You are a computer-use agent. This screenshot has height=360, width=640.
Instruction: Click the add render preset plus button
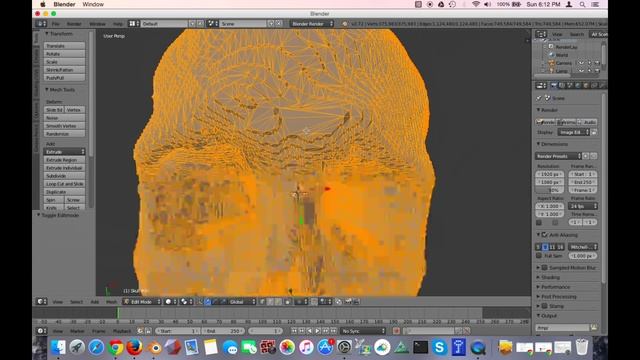click(586, 156)
